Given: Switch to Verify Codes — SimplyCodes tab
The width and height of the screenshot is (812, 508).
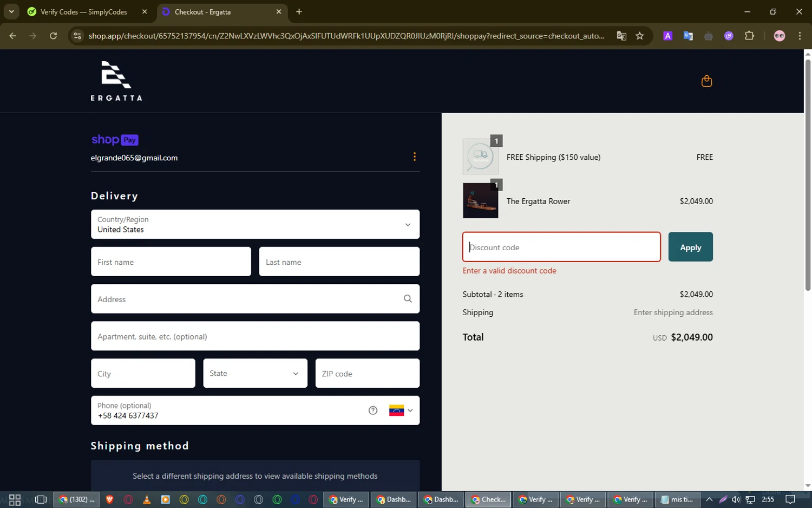Looking at the screenshot, I should click(x=88, y=11).
